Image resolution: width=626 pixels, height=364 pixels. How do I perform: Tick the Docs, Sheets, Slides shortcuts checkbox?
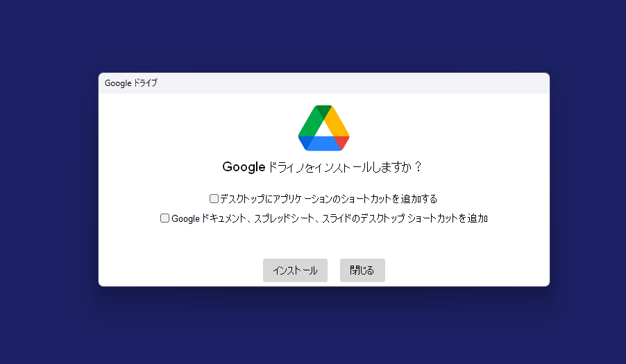164,218
